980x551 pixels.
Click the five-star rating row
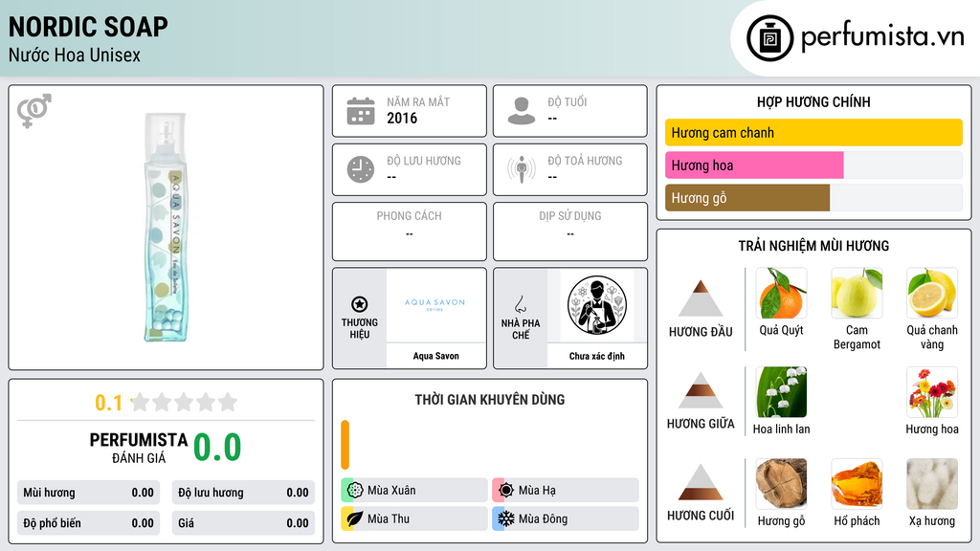pos(185,402)
